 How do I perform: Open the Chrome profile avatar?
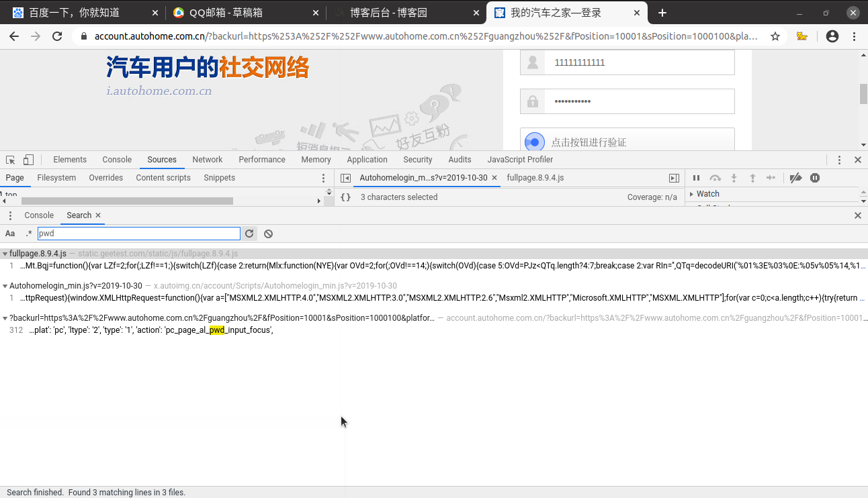point(832,36)
